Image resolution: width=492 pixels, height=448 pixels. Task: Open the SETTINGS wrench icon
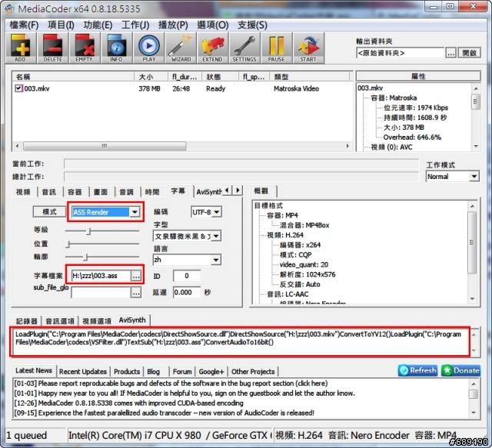pyautogui.click(x=244, y=48)
